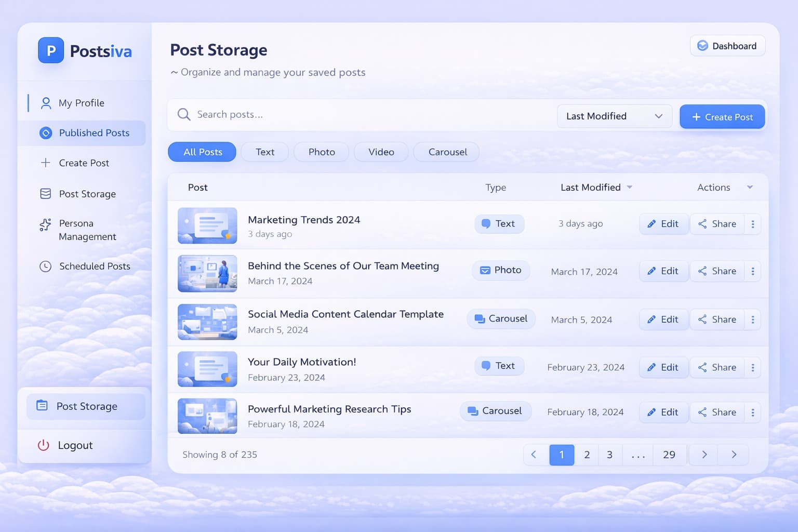Click the Postsiva logo icon
The height and width of the screenshot is (532, 798).
point(51,50)
